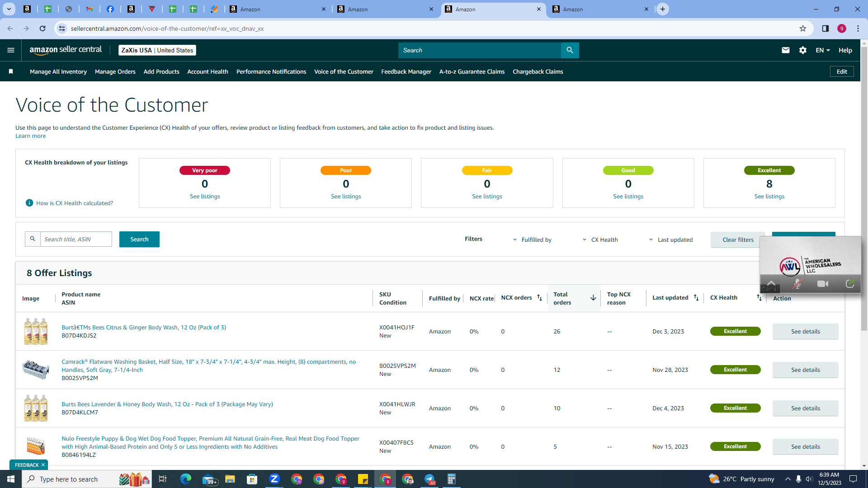The height and width of the screenshot is (488, 868).
Task: Open the Seller Central hamburger menu
Action: pyautogui.click(x=11, y=50)
